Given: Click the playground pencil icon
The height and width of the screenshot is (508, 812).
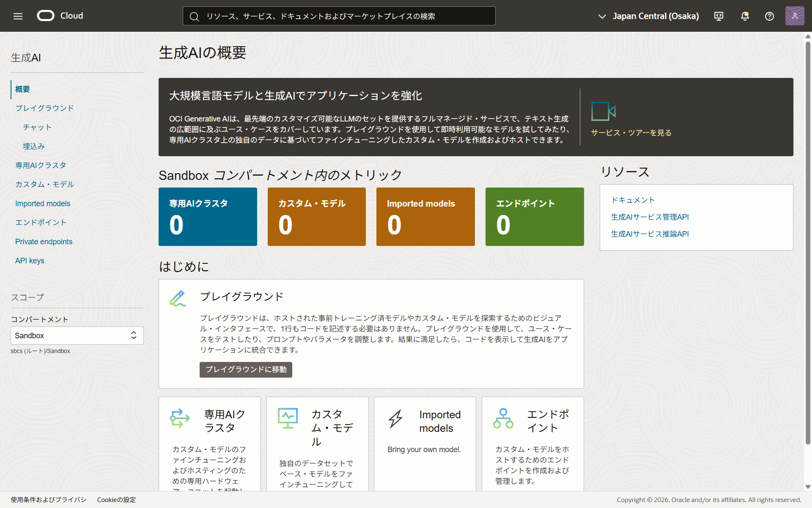Looking at the screenshot, I should coord(178,298).
